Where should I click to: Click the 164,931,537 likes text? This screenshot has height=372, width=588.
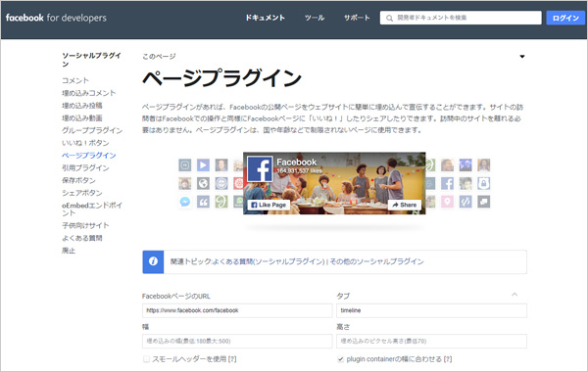point(300,171)
